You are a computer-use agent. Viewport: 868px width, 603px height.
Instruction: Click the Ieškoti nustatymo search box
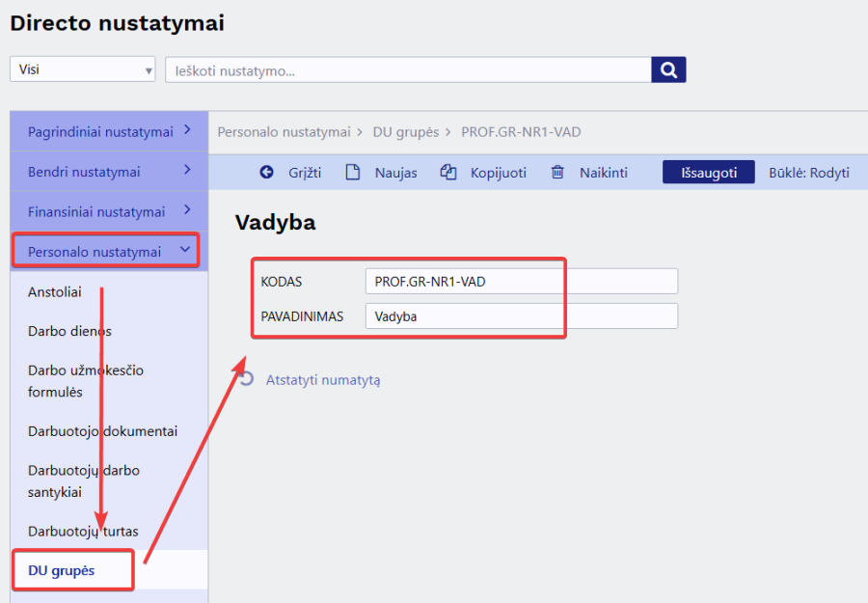(x=408, y=69)
